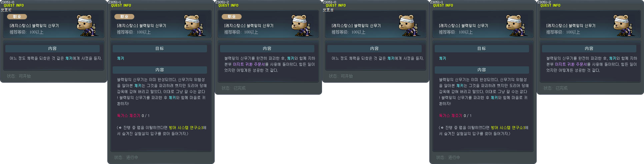Image resolution: width=644 pixels, height=164 pixels.
Task: Click the 状态: 进行中 status in the second panel
Action: [x=126, y=157]
